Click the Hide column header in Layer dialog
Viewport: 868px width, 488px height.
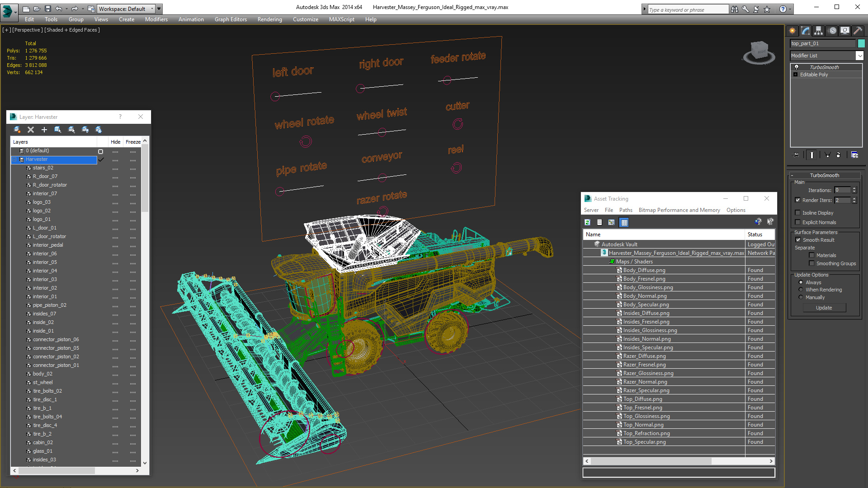115,142
